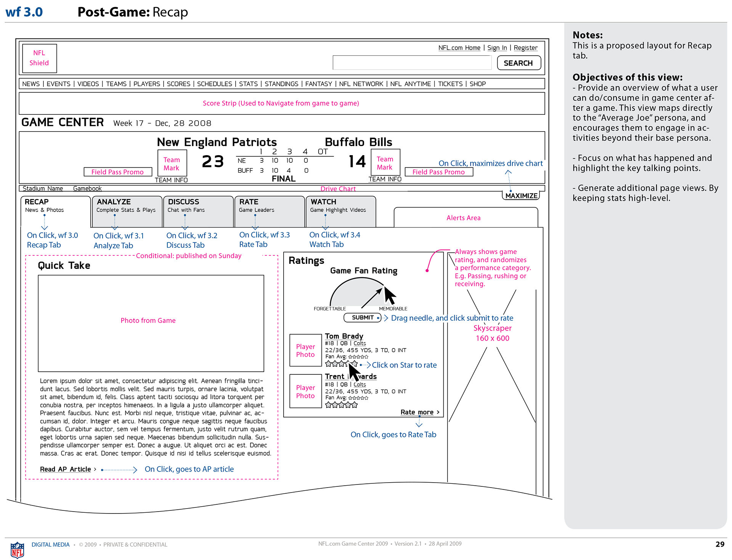Submit the game fan rating
The width and height of the screenshot is (732, 560).
[363, 318]
